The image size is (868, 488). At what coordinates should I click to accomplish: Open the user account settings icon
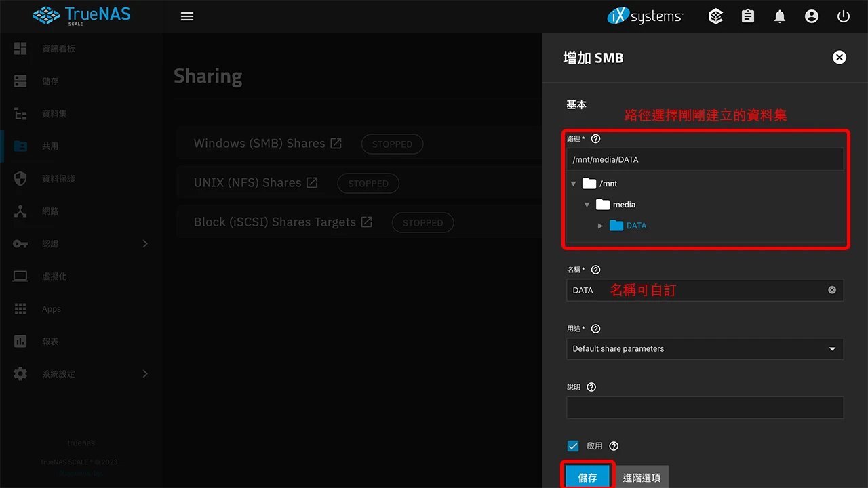(x=812, y=16)
